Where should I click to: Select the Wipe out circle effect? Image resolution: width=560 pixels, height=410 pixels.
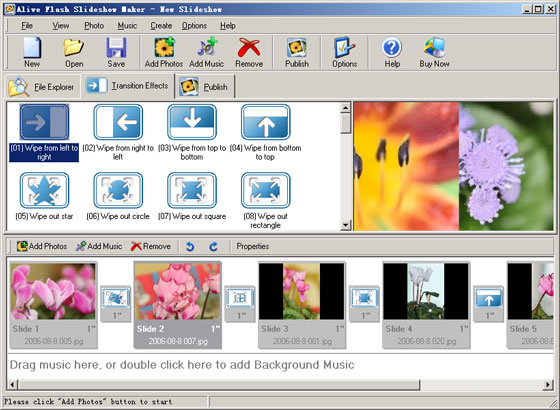pos(118,196)
